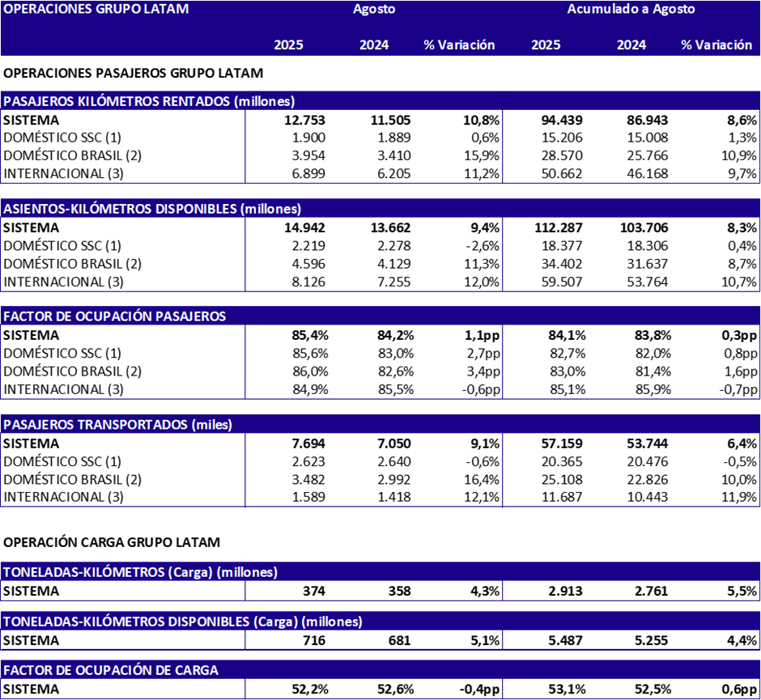Select the 16,4% variation cell
The width and height of the screenshot is (761, 700).
pos(482,480)
